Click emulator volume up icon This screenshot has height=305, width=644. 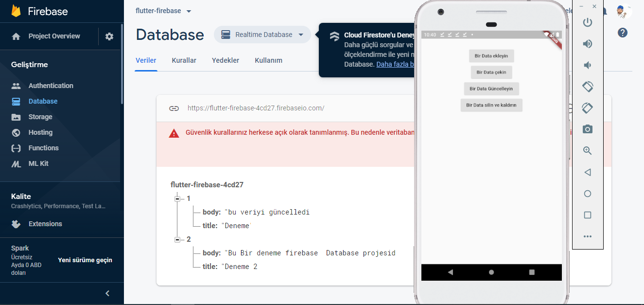coord(588,44)
